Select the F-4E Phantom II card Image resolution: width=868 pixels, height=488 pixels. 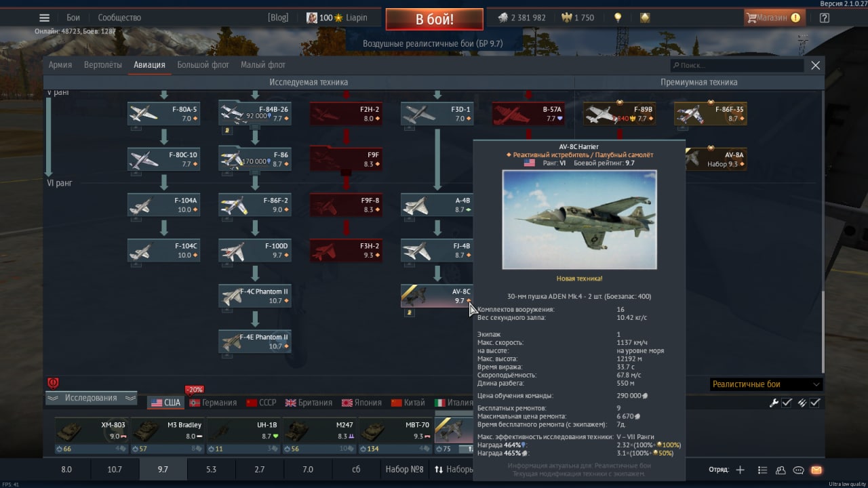(x=255, y=342)
